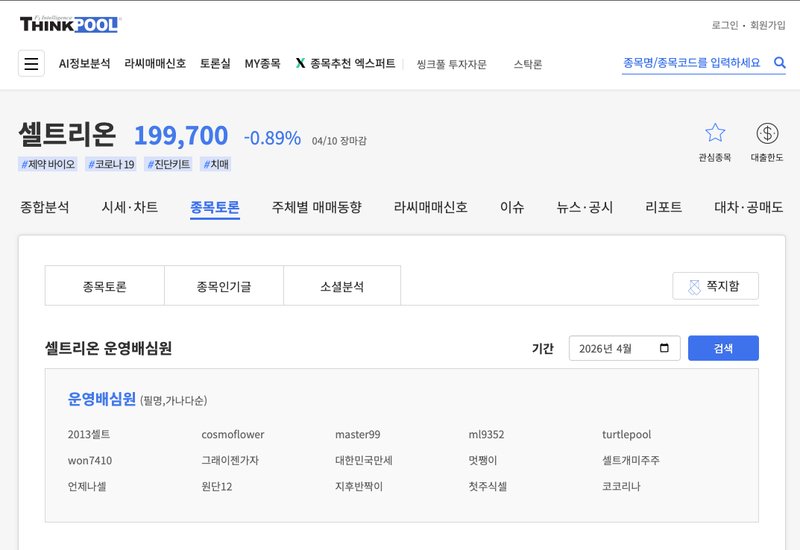Click juror name turtlepool
Screen dimensions: 800x550
tap(627, 434)
